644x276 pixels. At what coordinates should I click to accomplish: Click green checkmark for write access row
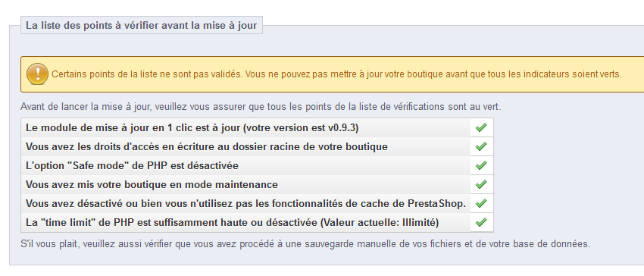481,146
